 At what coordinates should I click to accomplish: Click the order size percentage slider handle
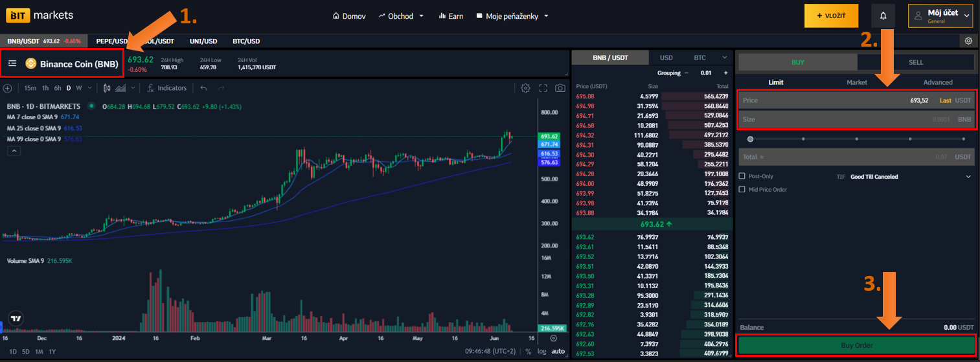(x=750, y=139)
